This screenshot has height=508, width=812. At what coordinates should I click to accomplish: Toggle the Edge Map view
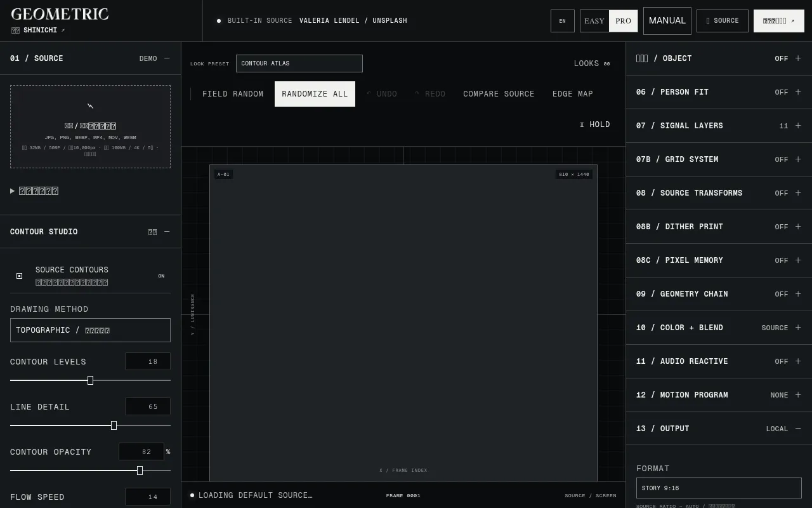coord(573,94)
